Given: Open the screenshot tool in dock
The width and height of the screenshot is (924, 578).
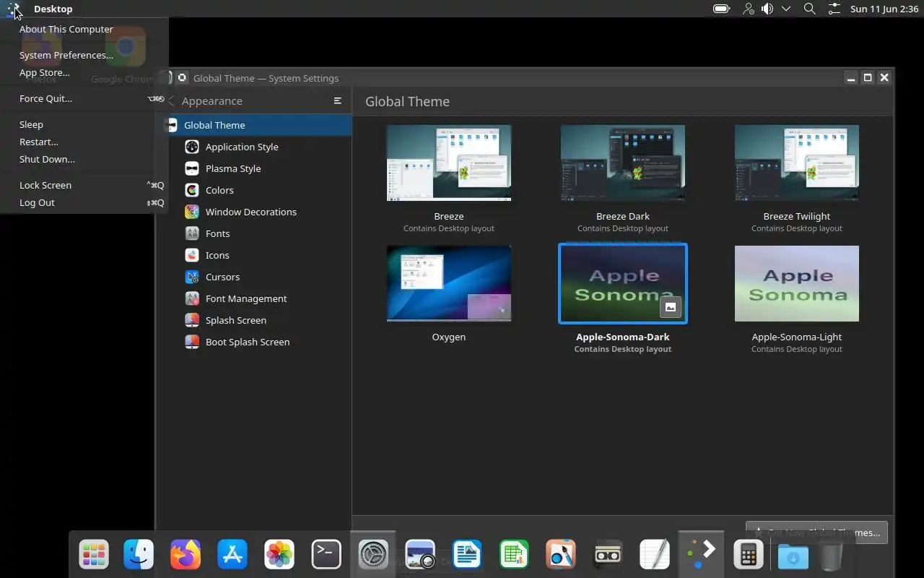Looking at the screenshot, I should (420, 555).
